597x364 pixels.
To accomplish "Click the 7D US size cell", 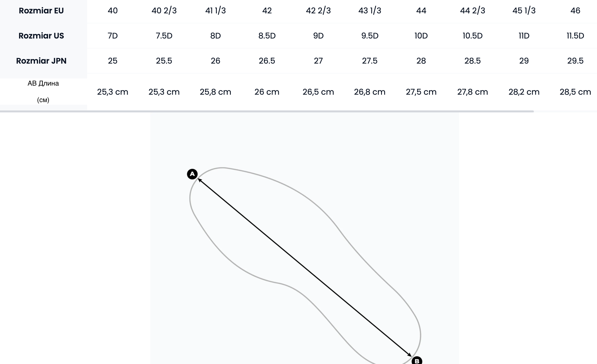I will [x=113, y=36].
